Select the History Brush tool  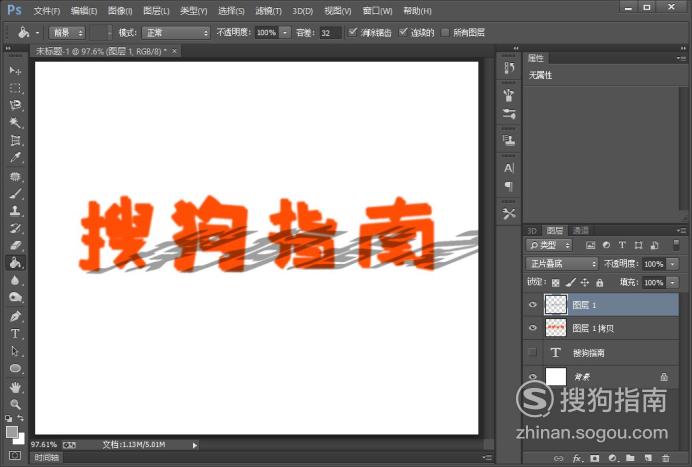point(15,228)
